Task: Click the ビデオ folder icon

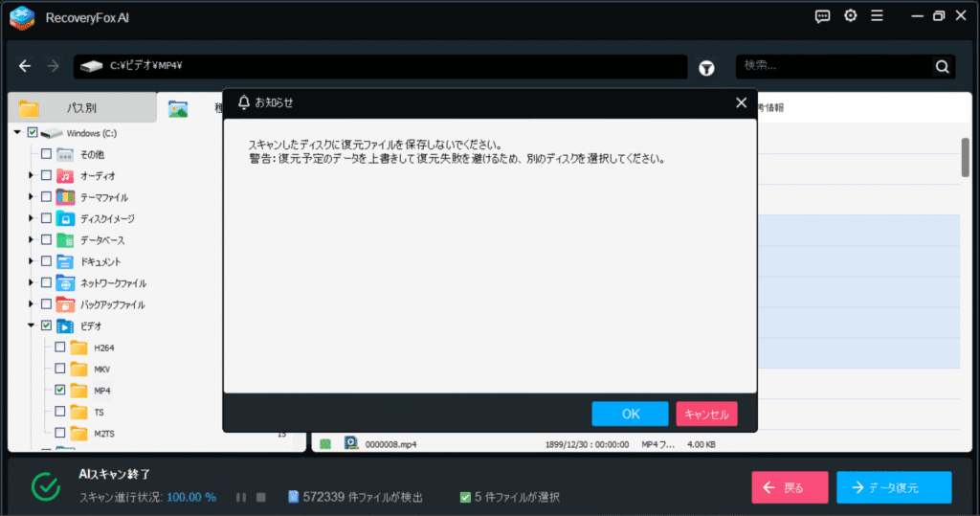Action: pyautogui.click(x=65, y=325)
